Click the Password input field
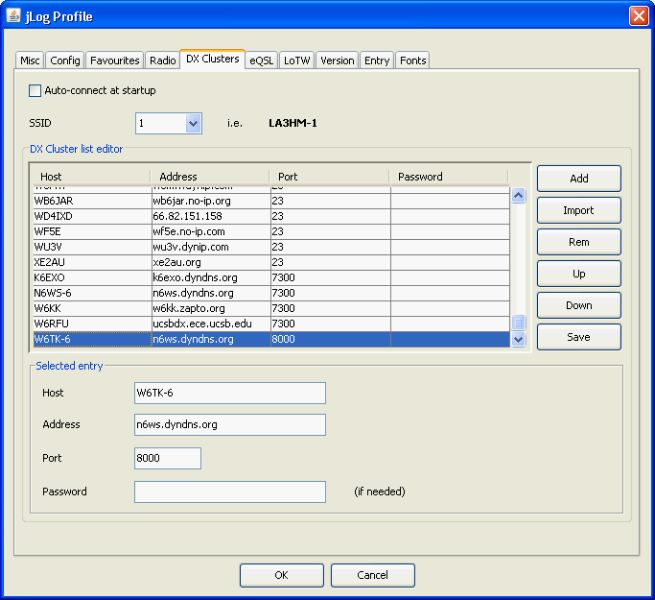 [x=230, y=492]
